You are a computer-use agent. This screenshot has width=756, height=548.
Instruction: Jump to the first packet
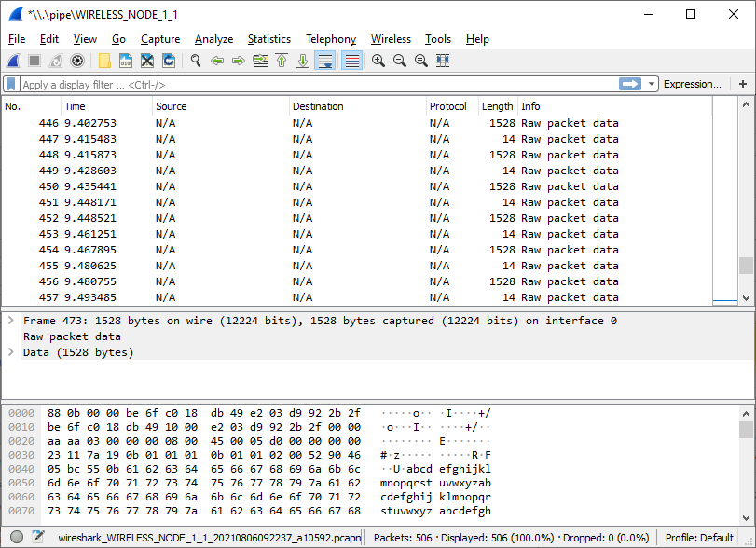282,61
